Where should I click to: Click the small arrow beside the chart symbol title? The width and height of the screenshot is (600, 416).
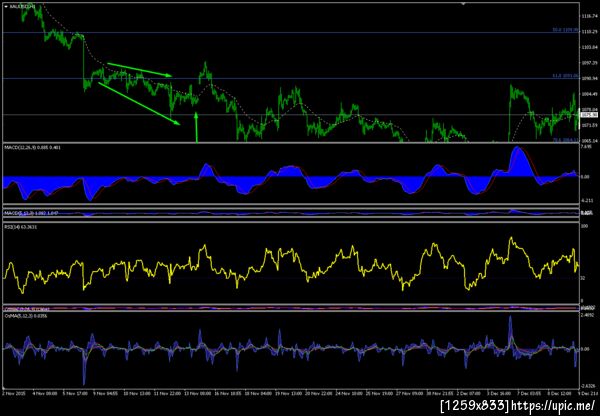pos(6,7)
